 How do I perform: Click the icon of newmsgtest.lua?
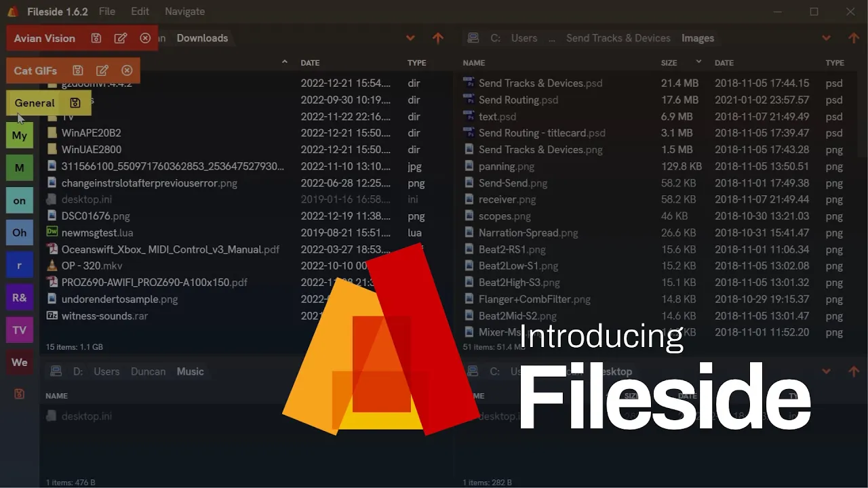tap(52, 232)
